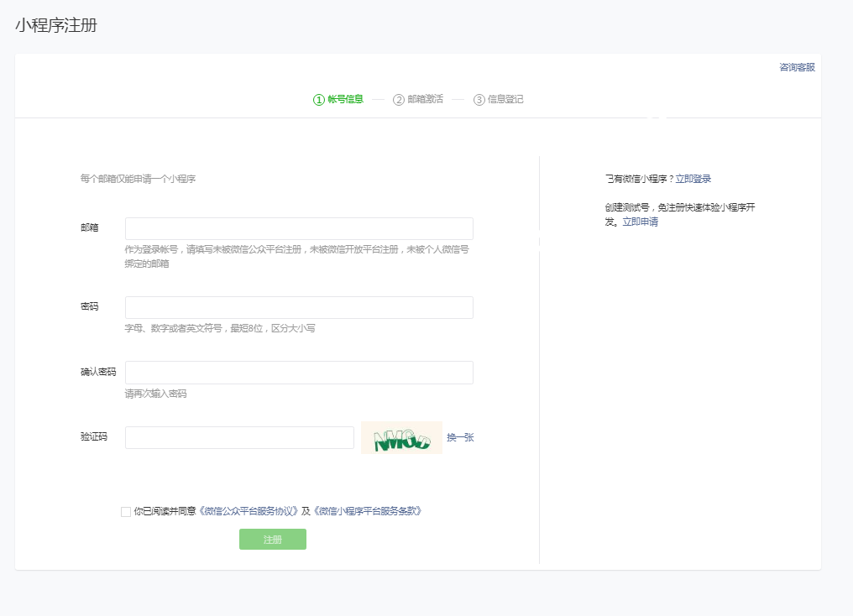Refresh captcha with 换一张 link
The width and height of the screenshot is (853, 616).
pos(460,438)
